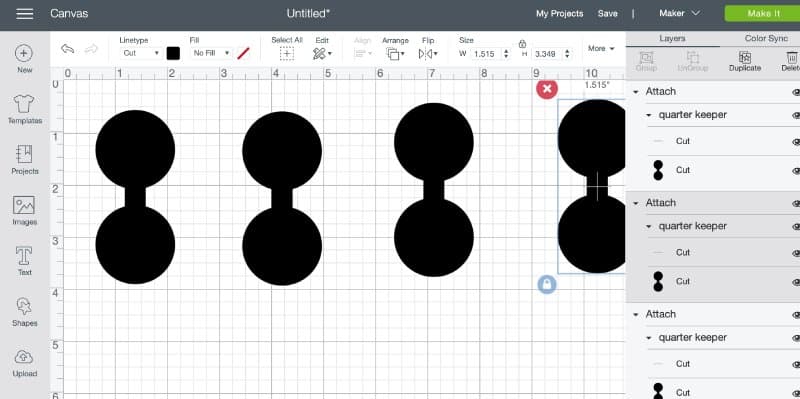Screen dimensions: 800x399
Task: Toggle the aspect ratio lock icon
Action: pos(522,44)
